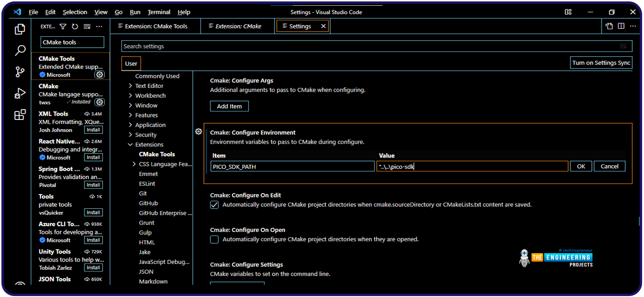This screenshot has width=644, height=297.
Task: Toggle the Configure On Edit checkbox
Action: 215,205
